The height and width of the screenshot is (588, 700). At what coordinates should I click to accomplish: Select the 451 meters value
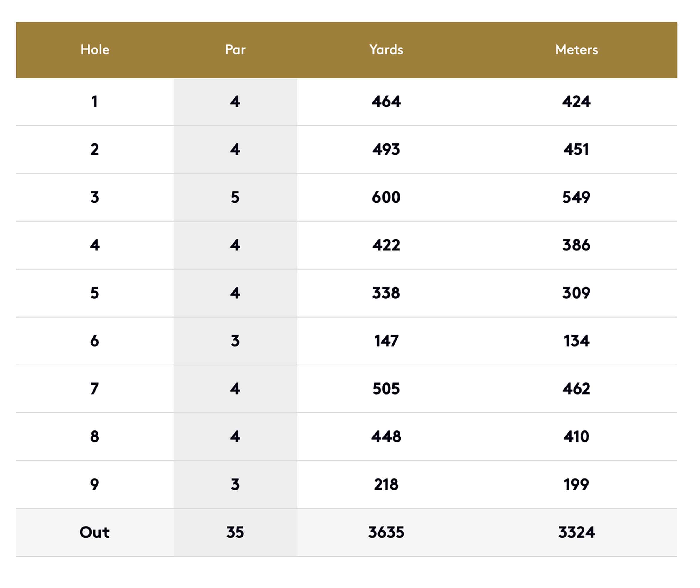(577, 150)
